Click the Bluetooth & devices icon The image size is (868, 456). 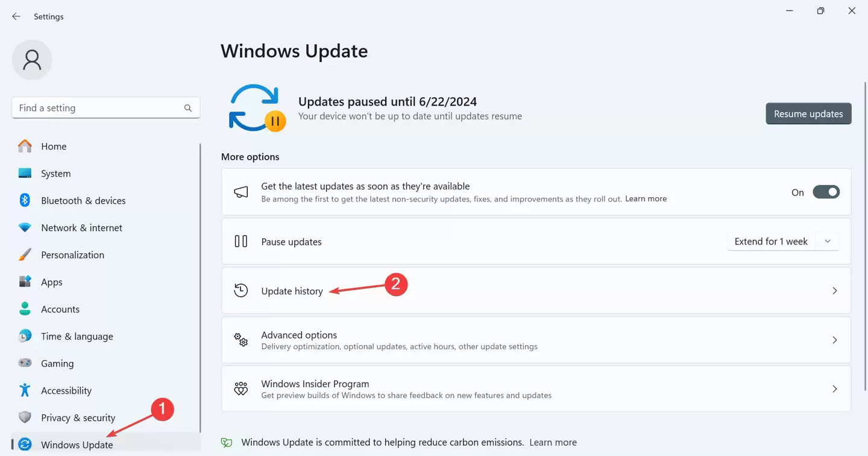coord(25,200)
